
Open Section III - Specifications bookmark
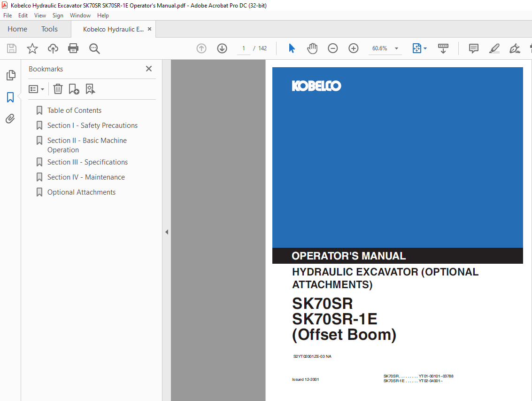click(x=87, y=162)
